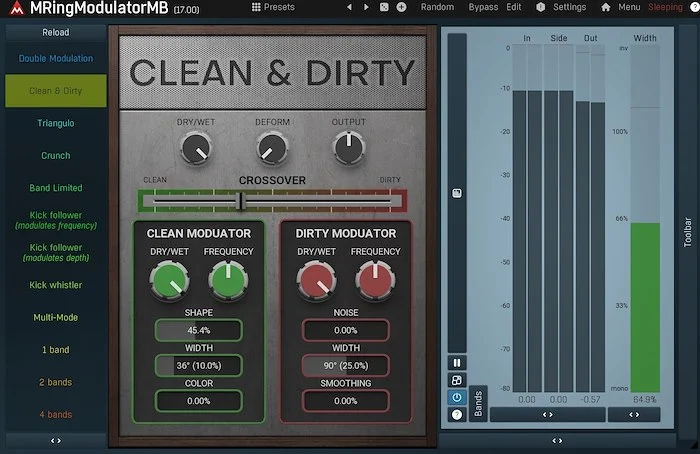Click the COLOR 0.00% field
The height and width of the screenshot is (454, 700).
[199, 401]
